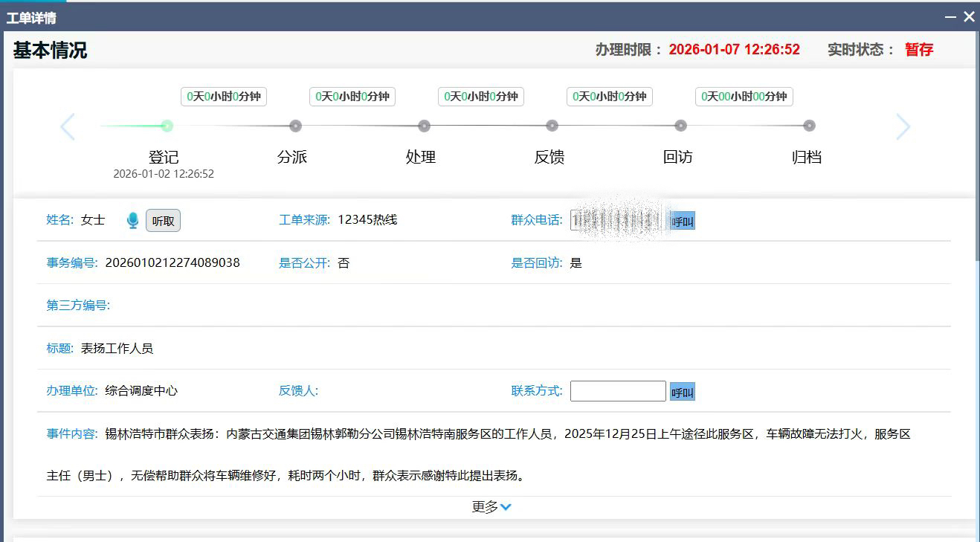Viewport: 980px width, 542px height.
Task: Click the 事务编号 number text
Action: click(x=173, y=262)
